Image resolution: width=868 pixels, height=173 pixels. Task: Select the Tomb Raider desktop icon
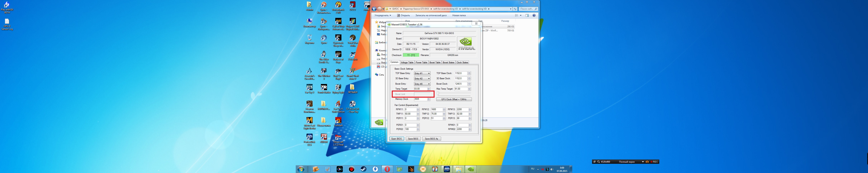click(324, 89)
